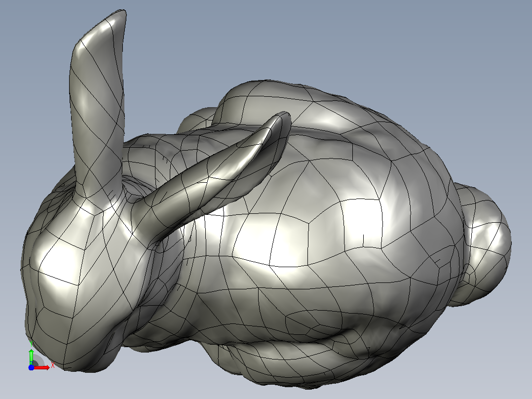
Task: Click the green Y axis arrow of the triad
Action: click(31, 356)
